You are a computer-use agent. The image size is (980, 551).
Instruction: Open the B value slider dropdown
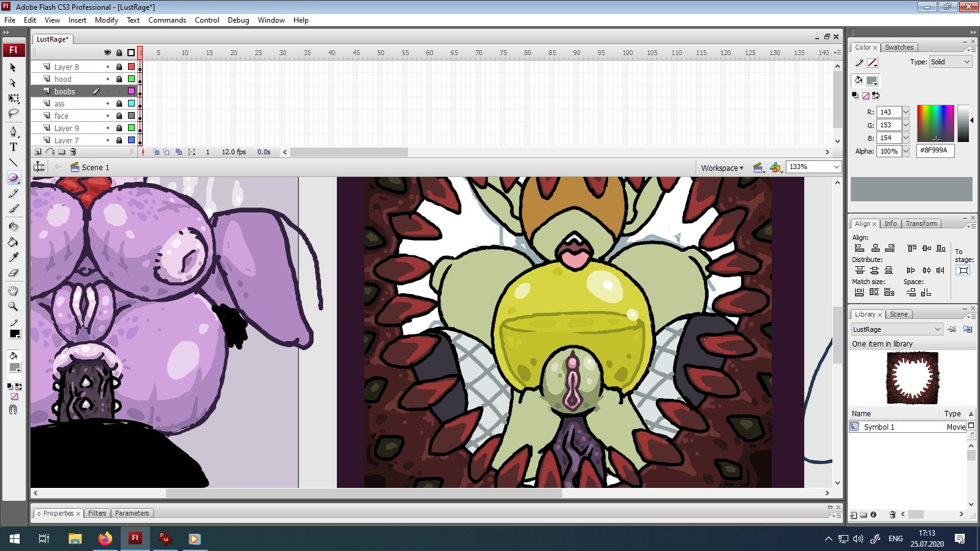point(906,138)
